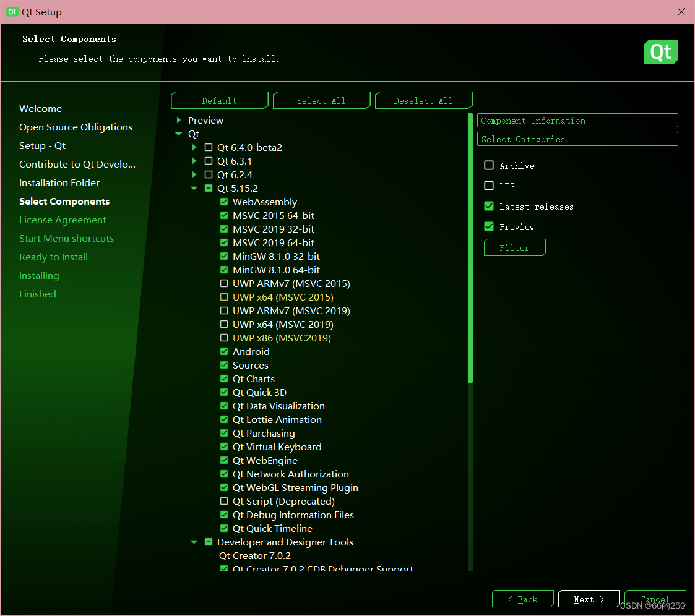The height and width of the screenshot is (616, 695).
Task: Check the Qt 6.3.1 checkbox
Action: point(209,161)
